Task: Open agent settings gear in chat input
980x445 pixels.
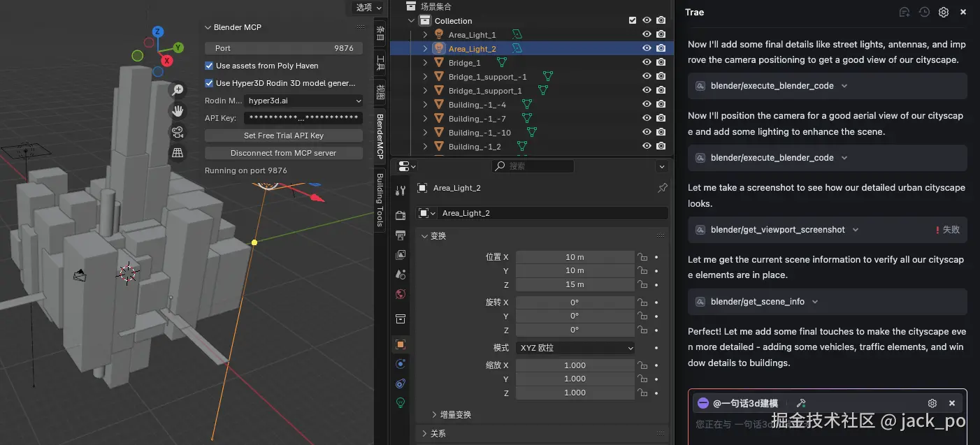Action: tap(932, 403)
